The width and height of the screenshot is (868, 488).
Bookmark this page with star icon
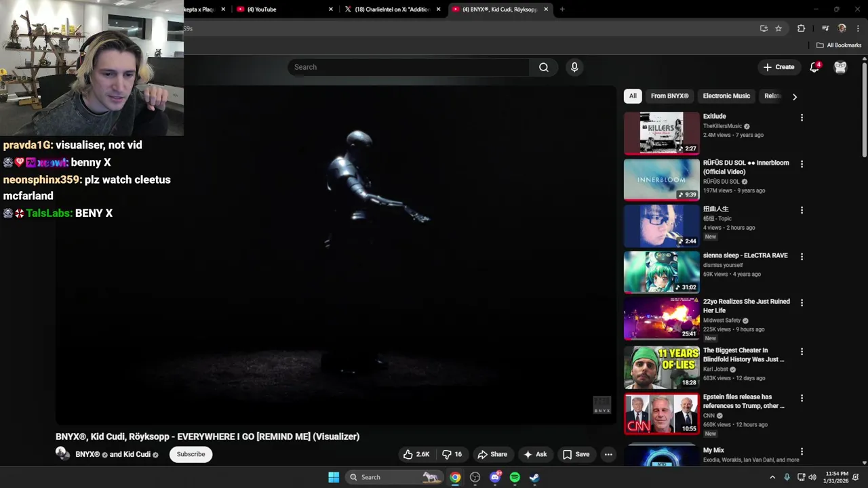point(778,28)
